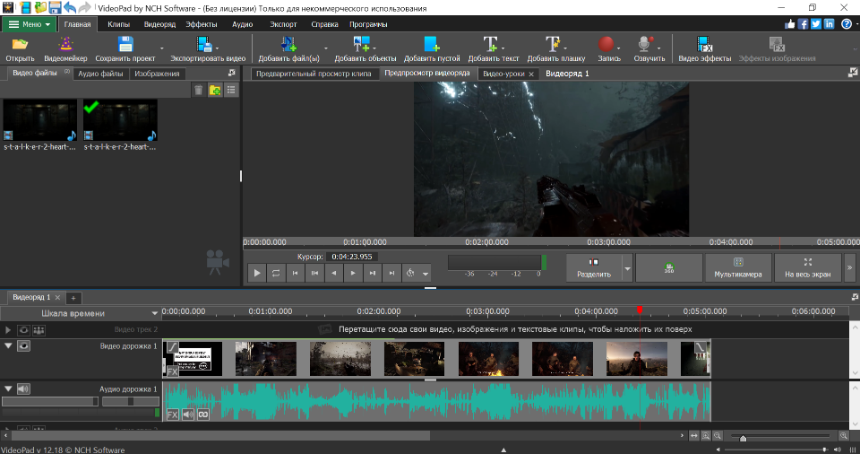Screen dimensions: 860x454
Task: Open the Сохранить проект dropdown arrow
Action: pyautogui.click(x=162, y=48)
